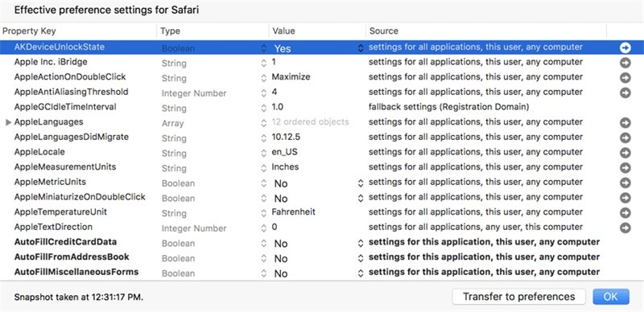Select the AppleTemperatureUnit key
Screen dimensions: 644x312
60,211
